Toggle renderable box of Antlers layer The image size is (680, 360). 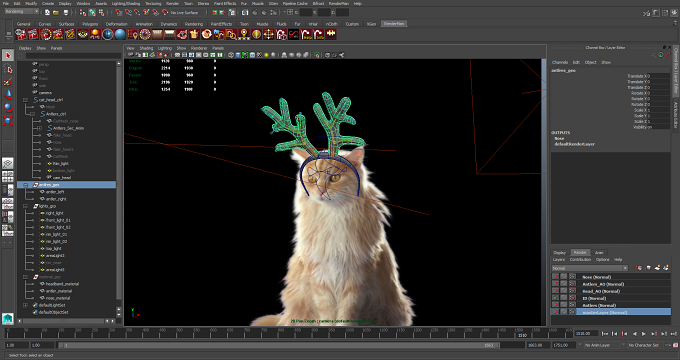pyautogui.click(x=556, y=305)
